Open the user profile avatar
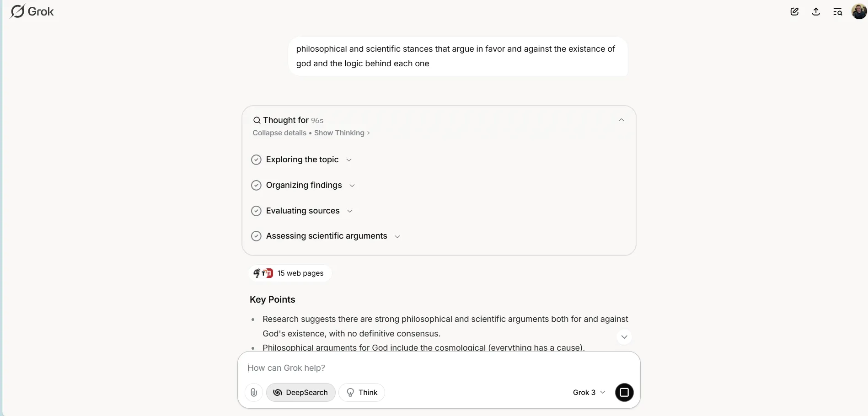 pos(858,11)
